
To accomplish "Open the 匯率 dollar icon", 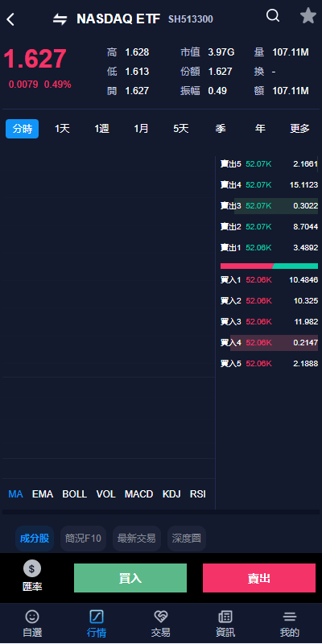I will pos(32,569).
